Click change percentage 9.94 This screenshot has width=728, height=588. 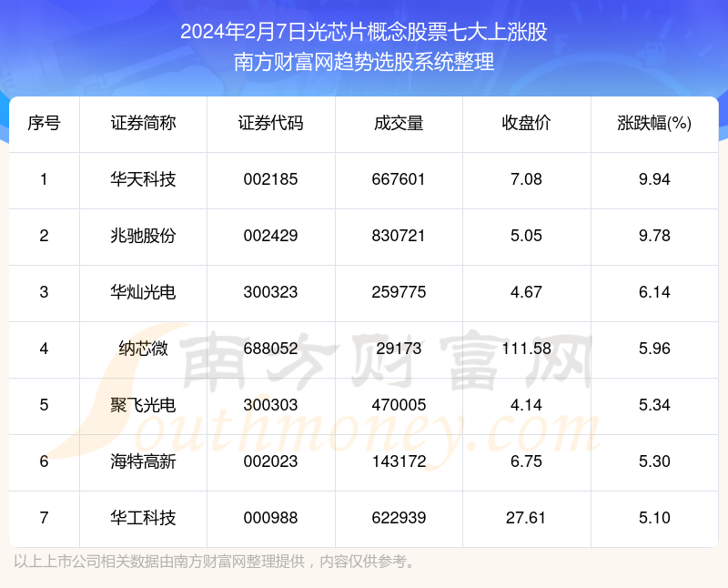[654, 179]
